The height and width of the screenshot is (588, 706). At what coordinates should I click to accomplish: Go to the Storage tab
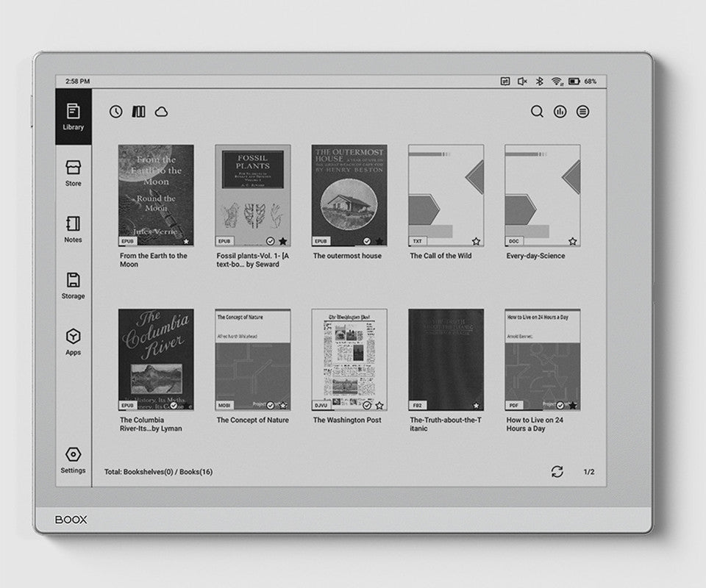(74, 286)
